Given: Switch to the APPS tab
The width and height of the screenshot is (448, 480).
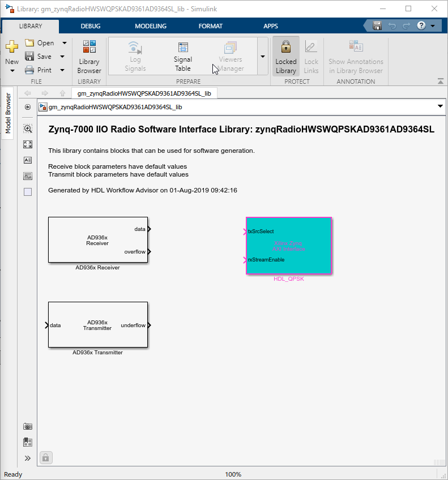Looking at the screenshot, I should (x=271, y=27).
